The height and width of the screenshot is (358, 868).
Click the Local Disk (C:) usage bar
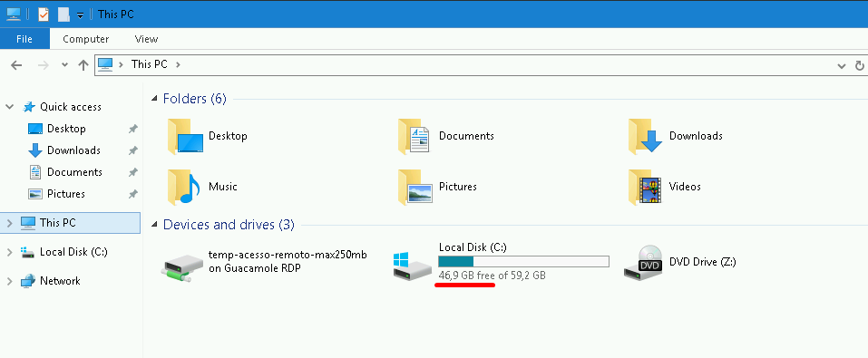coord(523,261)
